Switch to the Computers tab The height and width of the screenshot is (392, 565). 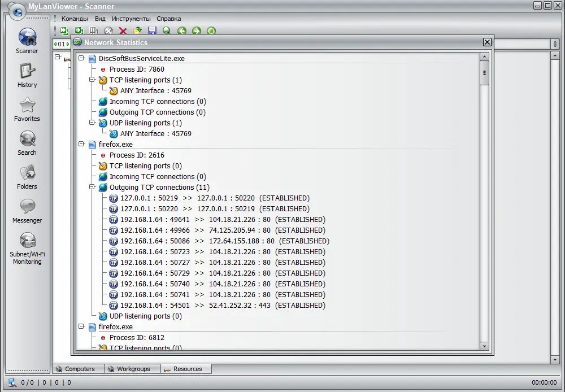[x=79, y=369]
